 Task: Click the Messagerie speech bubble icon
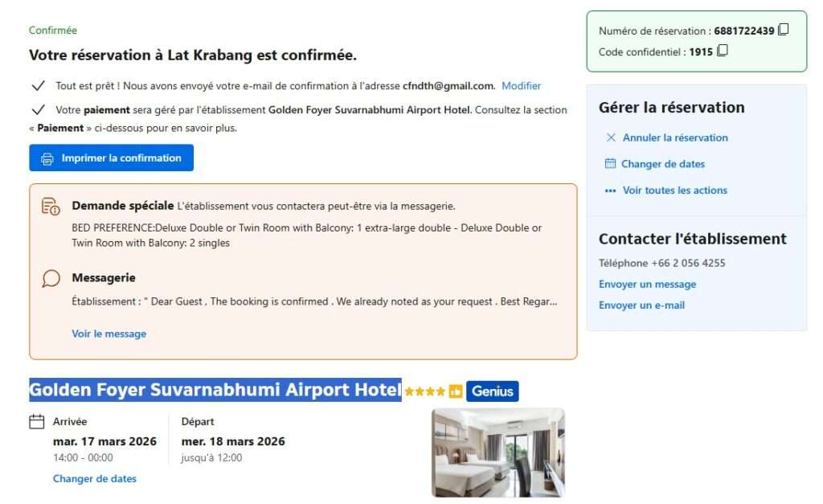[51, 278]
